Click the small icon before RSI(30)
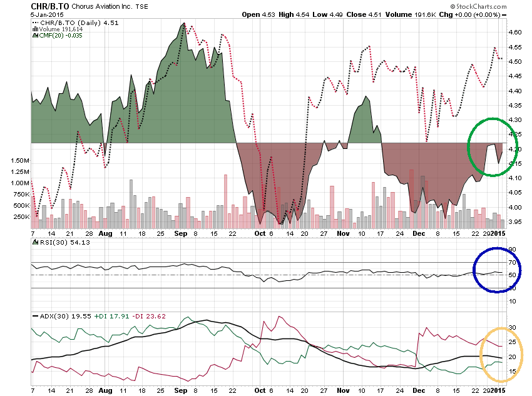Image resolution: width=532 pixels, height=396 pixels. [x=36, y=242]
